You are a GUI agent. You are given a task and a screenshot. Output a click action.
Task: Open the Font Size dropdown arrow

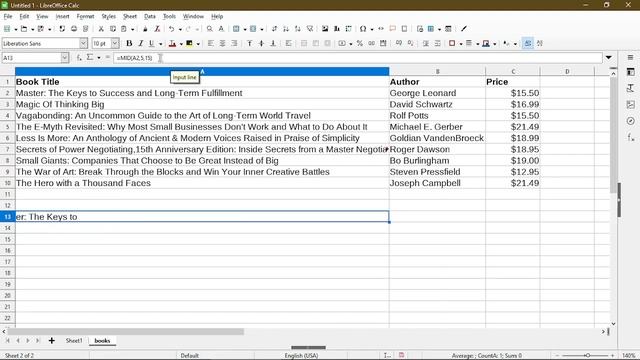(x=115, y=43)
